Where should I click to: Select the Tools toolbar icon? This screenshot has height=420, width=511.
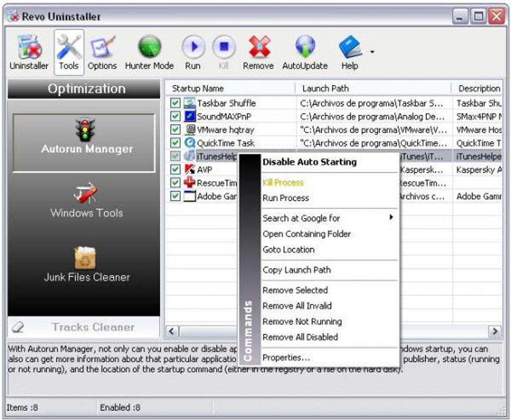(69, 53)
